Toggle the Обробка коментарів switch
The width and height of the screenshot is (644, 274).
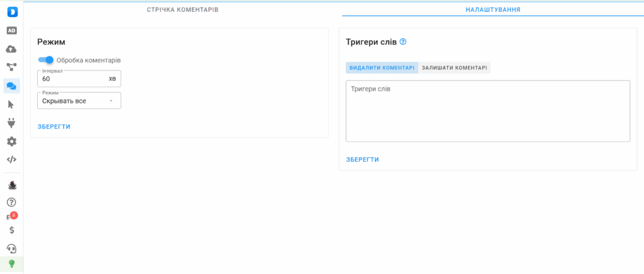(45, 60)
